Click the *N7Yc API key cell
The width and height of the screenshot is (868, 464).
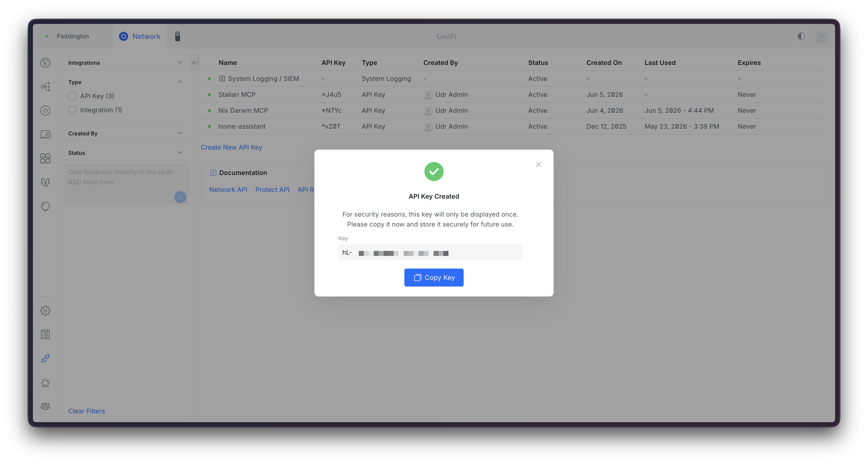(332, 111)
